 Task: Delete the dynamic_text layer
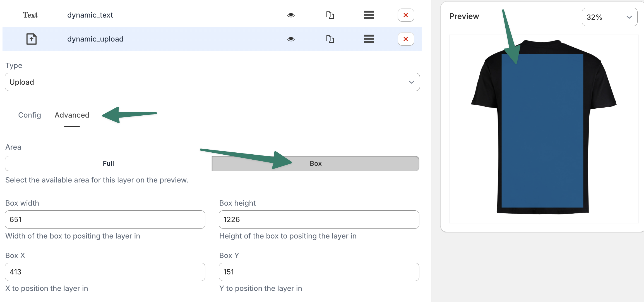(406, 15)
